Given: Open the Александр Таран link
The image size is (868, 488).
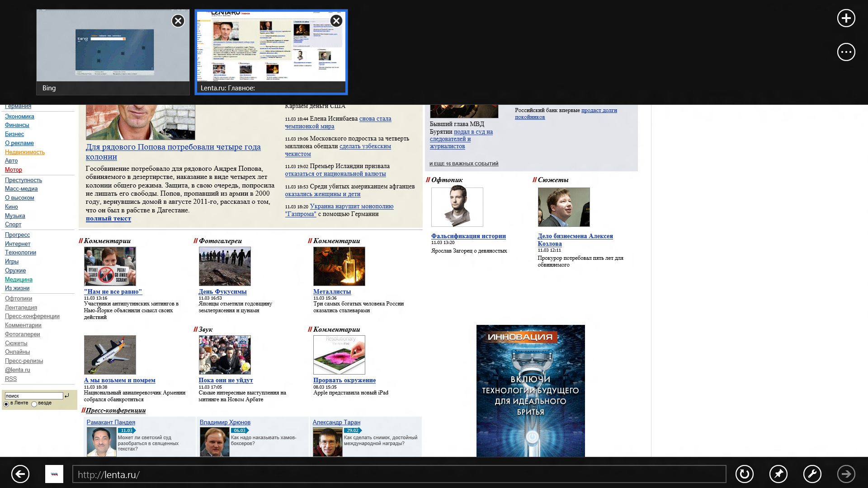Looking at the screenshot, I should (337, 422).
